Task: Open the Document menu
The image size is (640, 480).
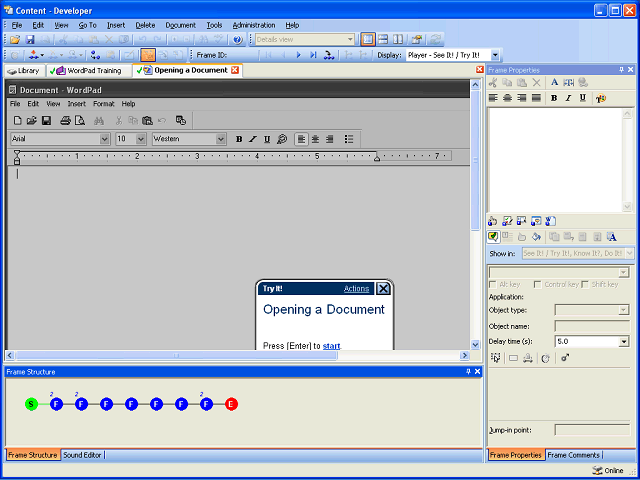Action: pos(180,25)
